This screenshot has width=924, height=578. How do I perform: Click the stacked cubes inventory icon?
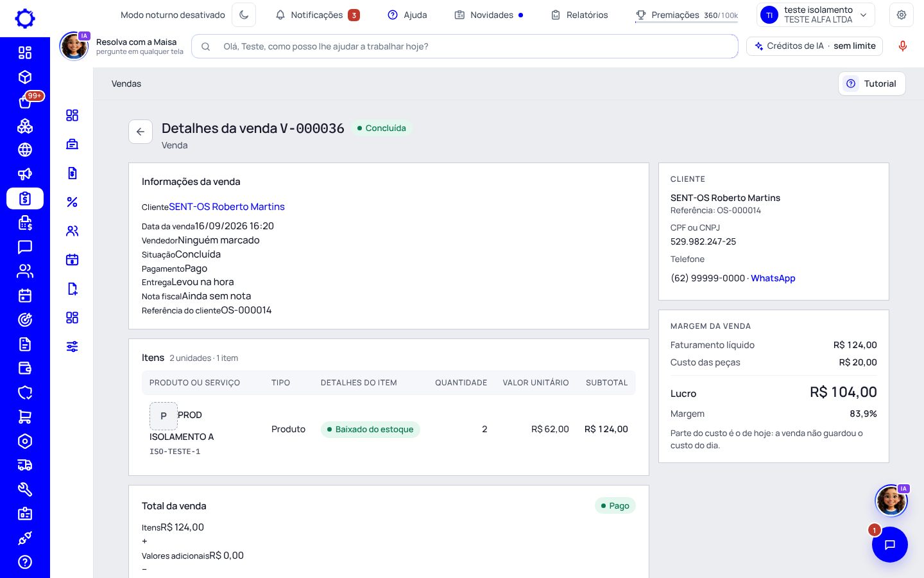(25, 126)
